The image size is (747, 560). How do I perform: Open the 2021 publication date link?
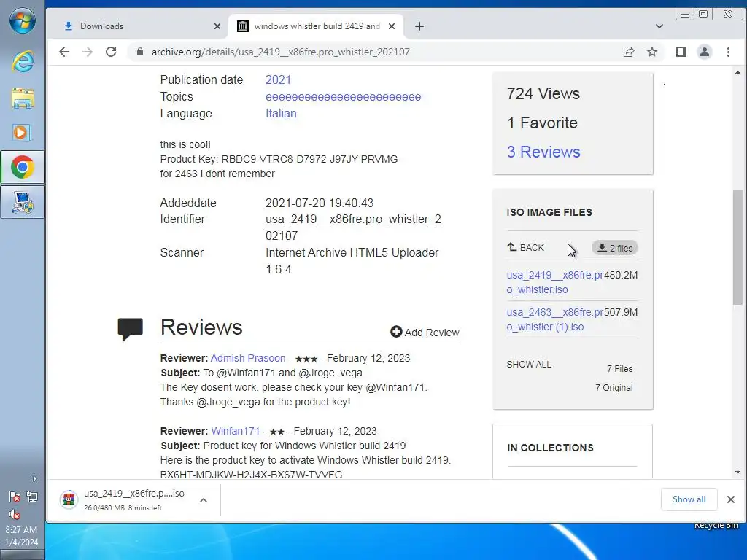(278, 79)
